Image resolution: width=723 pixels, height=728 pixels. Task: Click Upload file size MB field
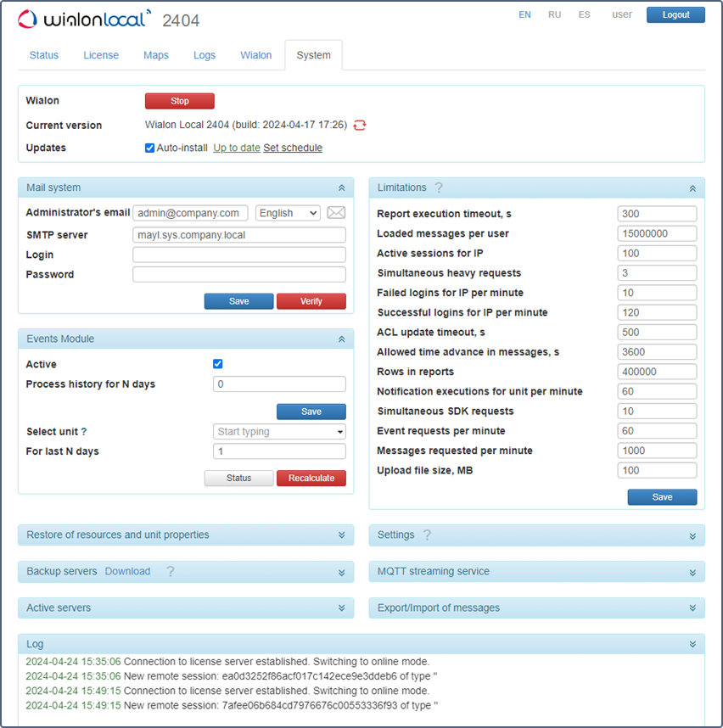(x=657, y=470)
